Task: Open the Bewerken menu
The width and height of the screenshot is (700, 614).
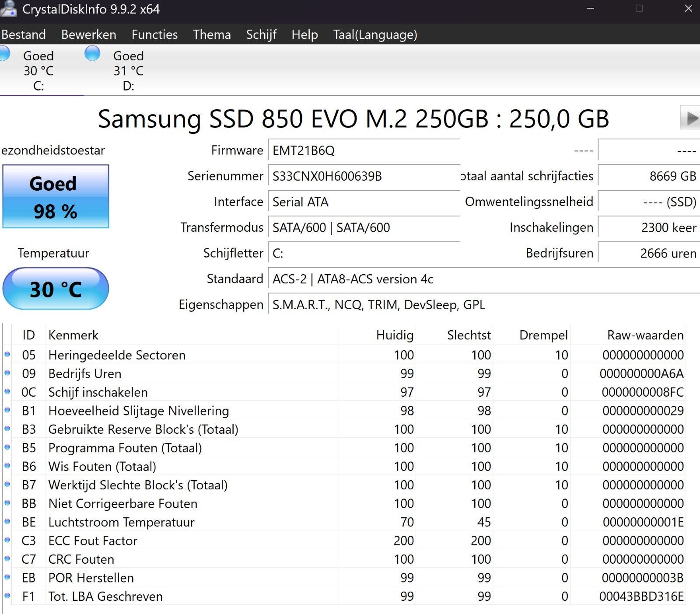Action: (x=89, y=35)
